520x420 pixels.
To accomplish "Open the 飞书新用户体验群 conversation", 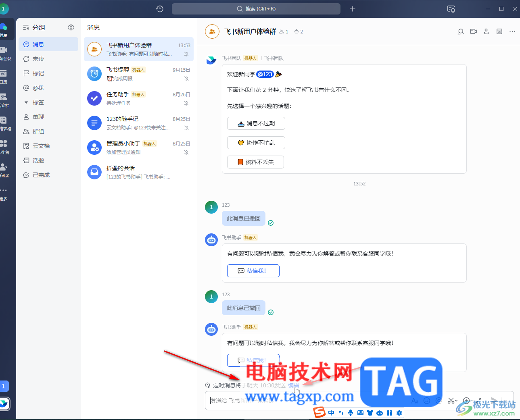I will pos(139,49).
